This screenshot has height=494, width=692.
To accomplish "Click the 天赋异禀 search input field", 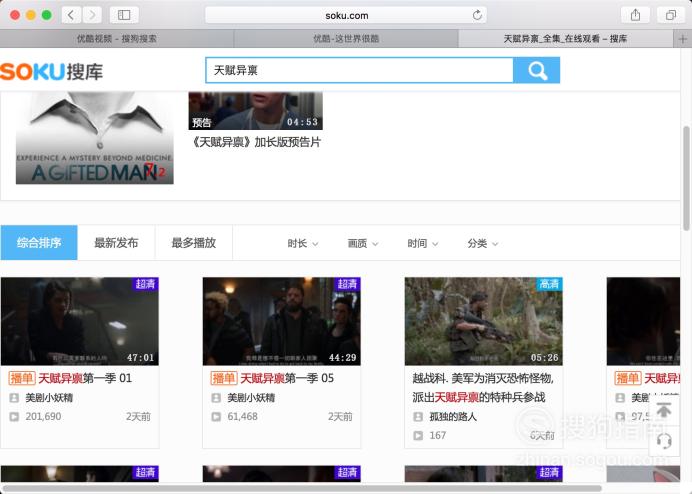I will (359, 70).
